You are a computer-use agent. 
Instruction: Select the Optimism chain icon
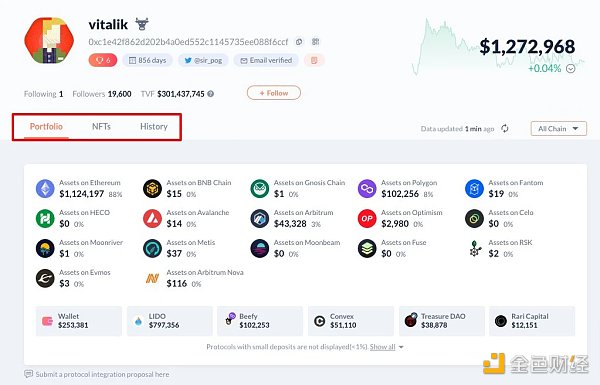(367, 219)
